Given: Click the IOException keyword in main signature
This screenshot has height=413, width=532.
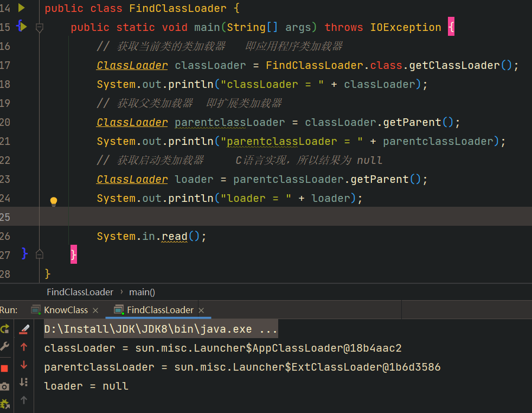Looking at the screenshot, I should point(406,27).
